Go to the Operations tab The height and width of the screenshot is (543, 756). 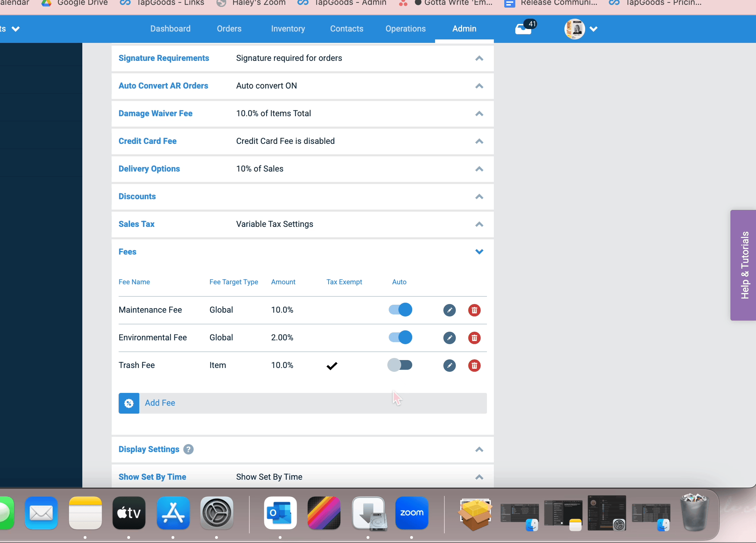tap(405, 29)
